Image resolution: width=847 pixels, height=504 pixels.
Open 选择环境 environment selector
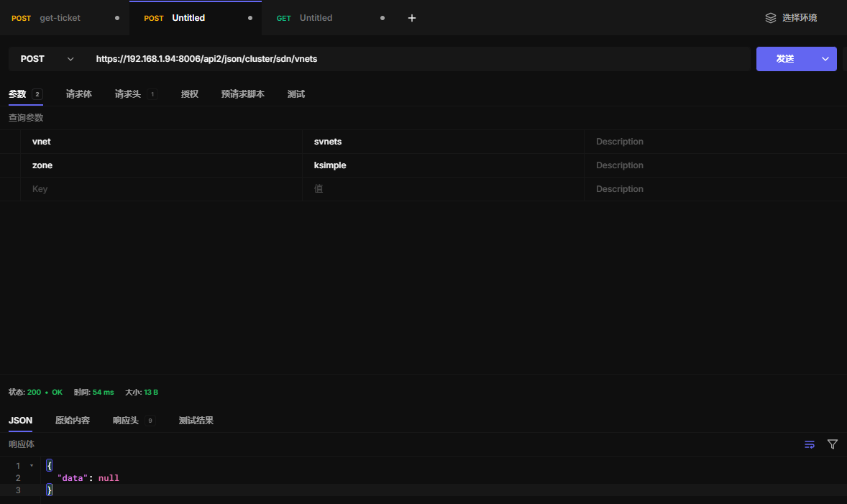(799, 18)
